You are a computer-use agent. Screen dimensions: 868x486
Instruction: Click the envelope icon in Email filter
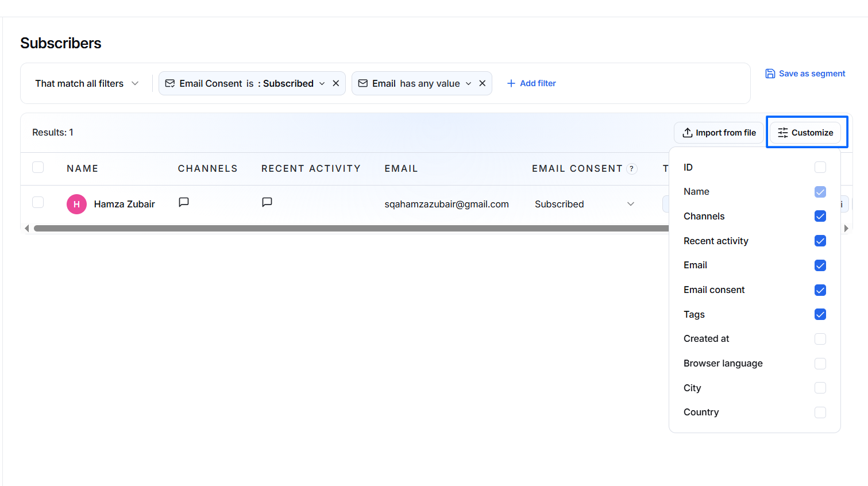[363, 83]
